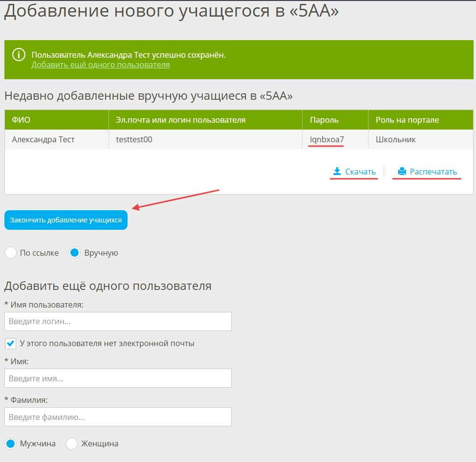Click the Добавить ещё одного пользователя section heading

pos(108,286)
